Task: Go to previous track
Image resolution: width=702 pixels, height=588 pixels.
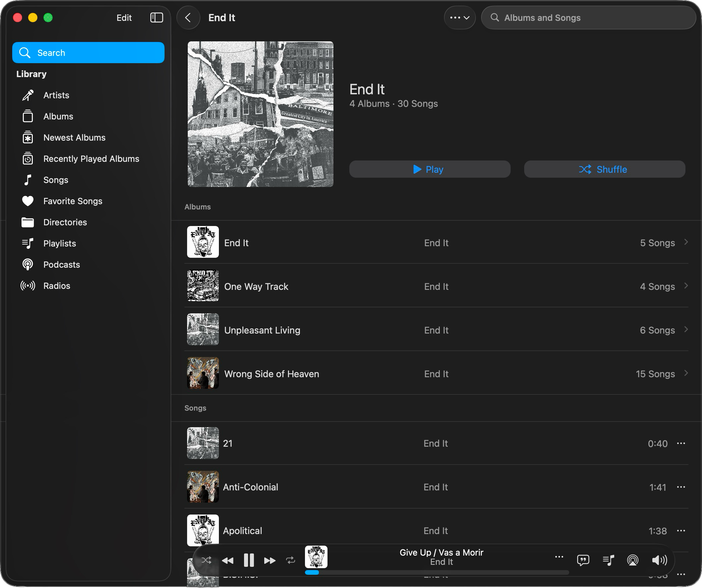Action: click(227, 560)
